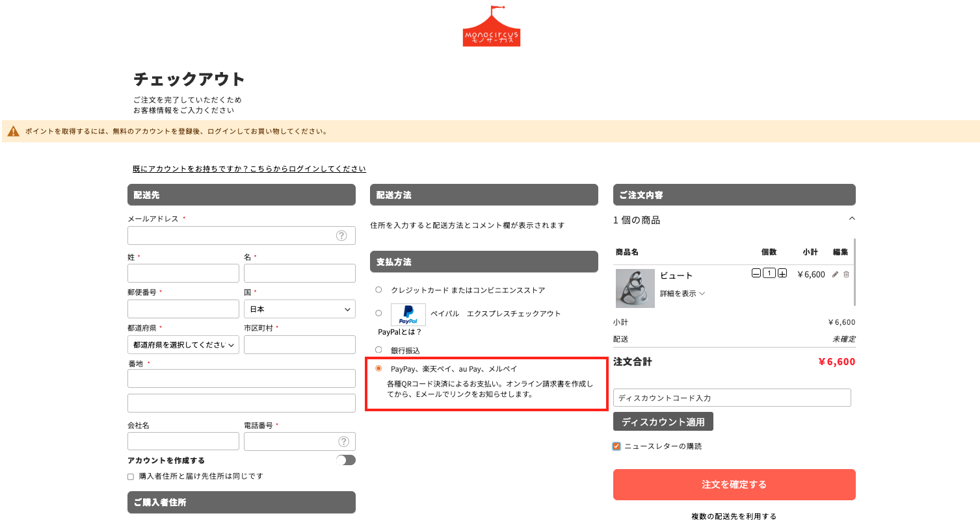Select PayPay、楽天ペイ radio button
The height and width of the screenshot is (523, 980).
click(378, 368)
